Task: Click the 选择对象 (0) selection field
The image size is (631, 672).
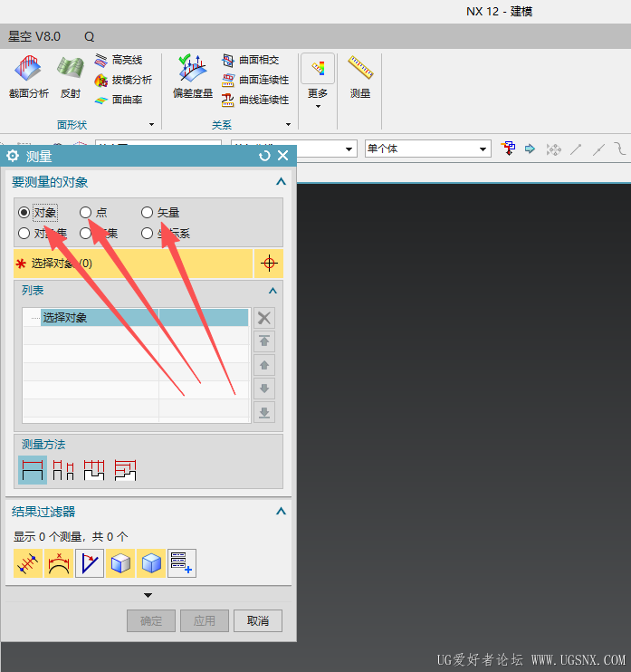Action: coord(133,264)
